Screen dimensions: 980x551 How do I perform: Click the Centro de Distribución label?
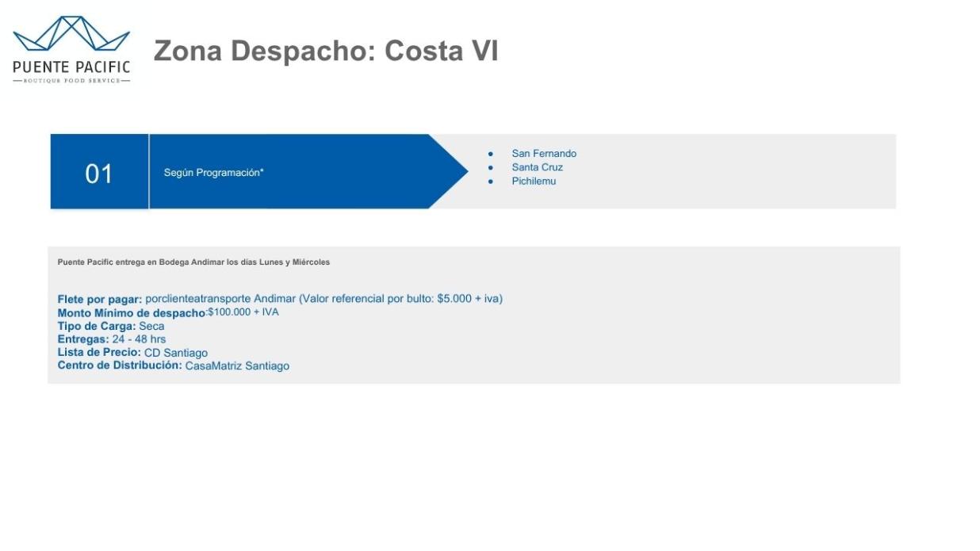click(120, 365)
